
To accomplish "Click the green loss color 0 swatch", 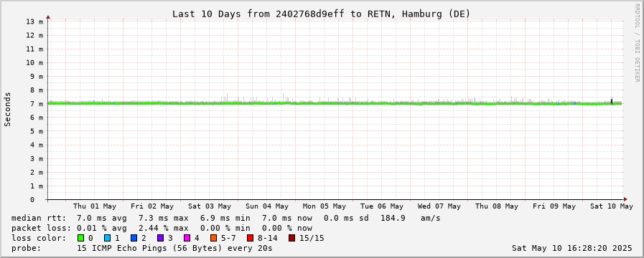I will [x=80, y=238].
